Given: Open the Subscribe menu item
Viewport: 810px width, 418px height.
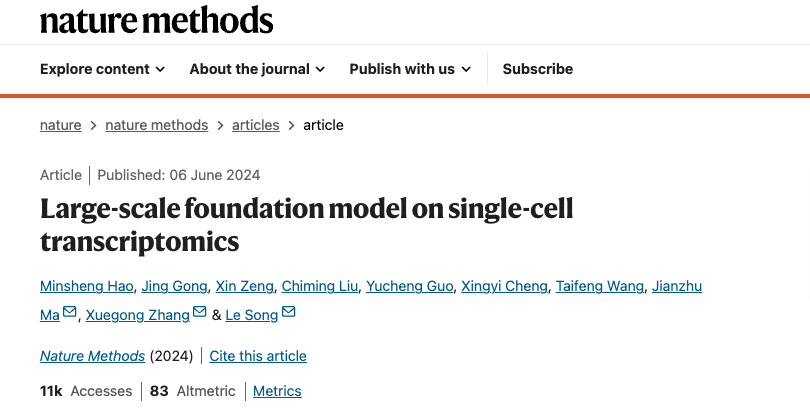Looking at the screenshot, I should 538,69.
